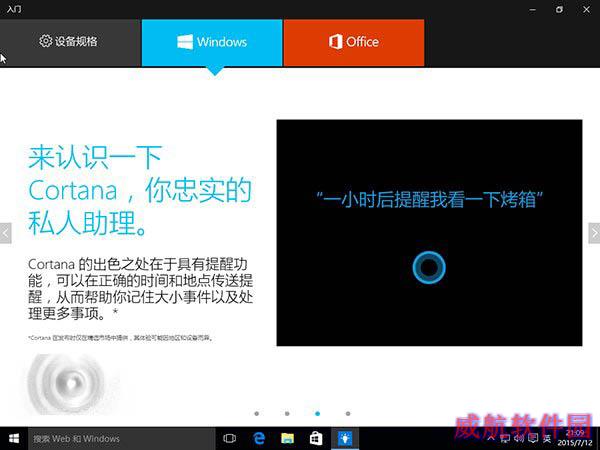The height and width of the screenshot is (450, 600).
Task: Open Task View from taskbar
Action: [230, 439]
